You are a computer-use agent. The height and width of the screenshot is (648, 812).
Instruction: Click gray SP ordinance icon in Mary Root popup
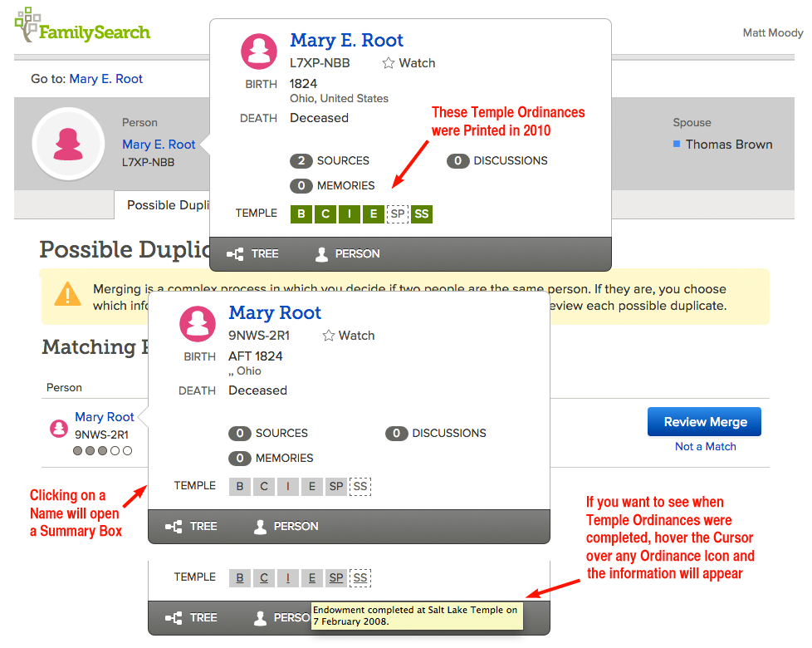pos(336,486)
